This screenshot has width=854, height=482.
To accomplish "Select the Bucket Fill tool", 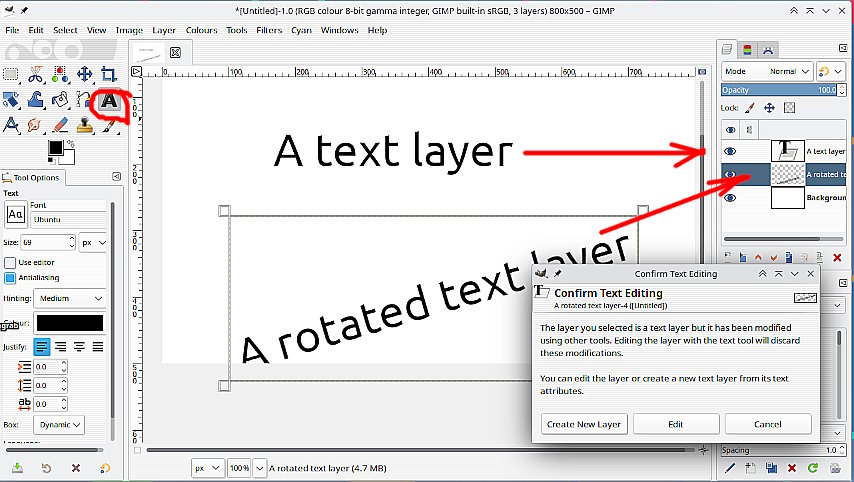I will click(x=60, y=100).
